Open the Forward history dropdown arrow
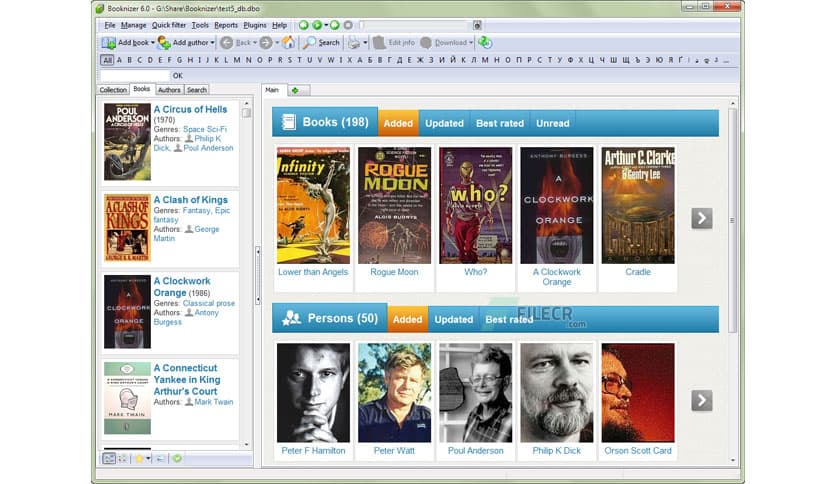This screenshot has height=484, width=836. pyautogui.click(x=277, y=43)
